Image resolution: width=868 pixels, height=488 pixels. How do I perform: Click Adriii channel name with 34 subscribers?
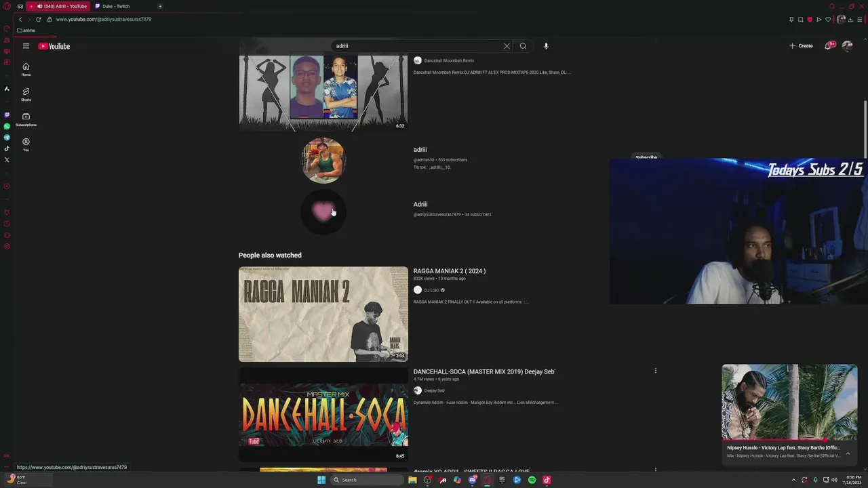pyautogui.click(x=420, y=204)
